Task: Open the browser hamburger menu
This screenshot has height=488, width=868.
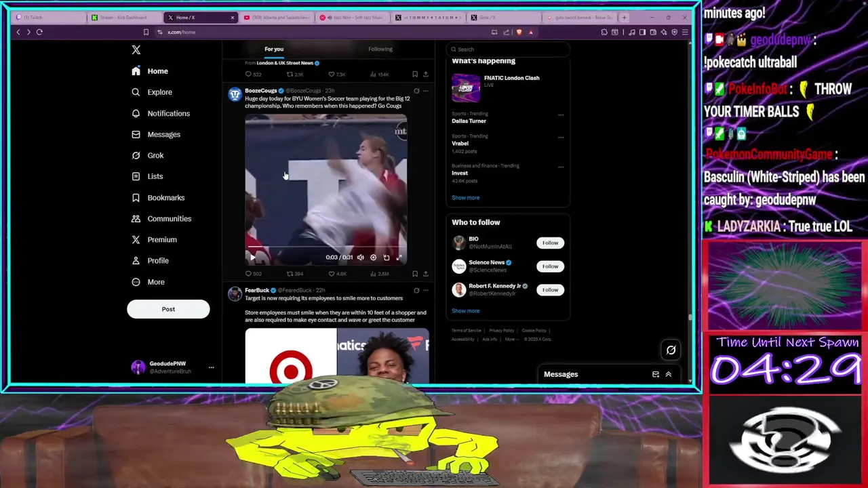Action: point(685,32)
